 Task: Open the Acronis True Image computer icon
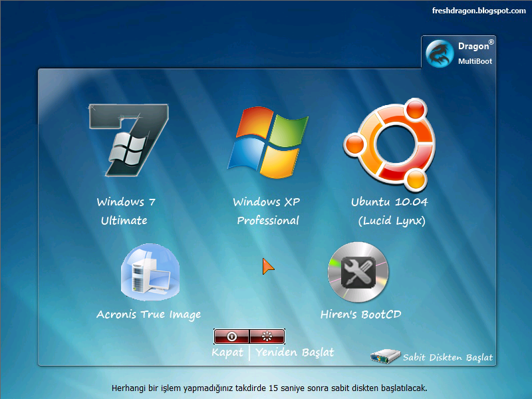point(150,272)
